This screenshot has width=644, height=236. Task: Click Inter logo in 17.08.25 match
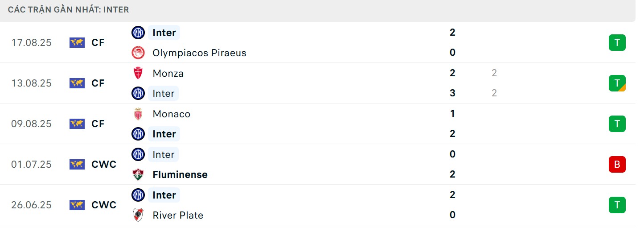tap(138, 33)
